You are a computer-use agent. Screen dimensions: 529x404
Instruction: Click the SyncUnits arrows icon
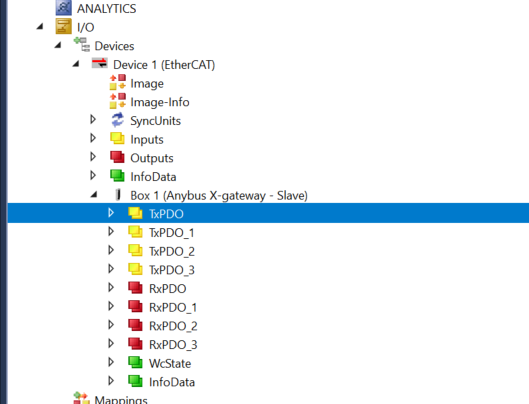click(x=118, y=120)
